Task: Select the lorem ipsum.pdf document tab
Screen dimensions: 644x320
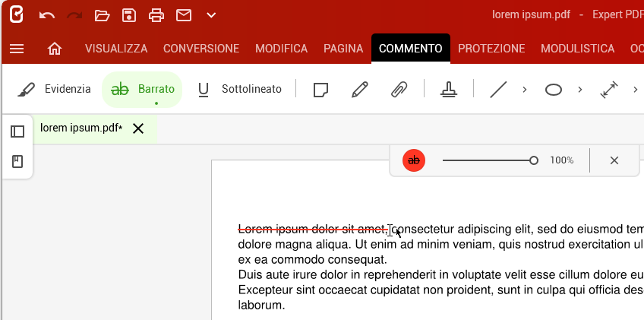Action: [81, 128]
